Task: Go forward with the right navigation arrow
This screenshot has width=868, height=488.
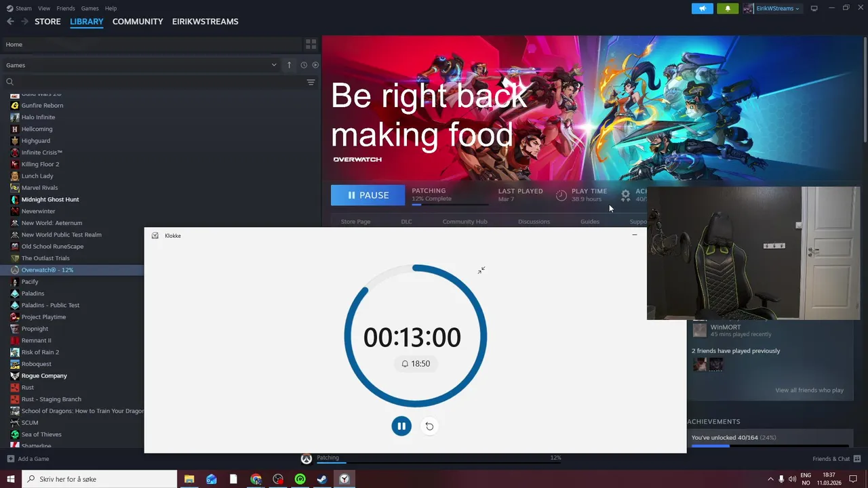Action: tap(24, 22)
